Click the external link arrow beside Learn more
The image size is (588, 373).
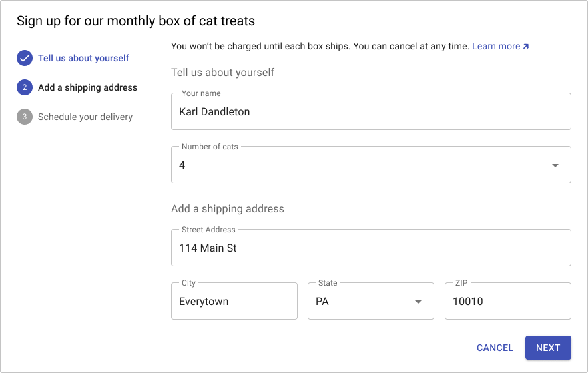coord(526,47)
